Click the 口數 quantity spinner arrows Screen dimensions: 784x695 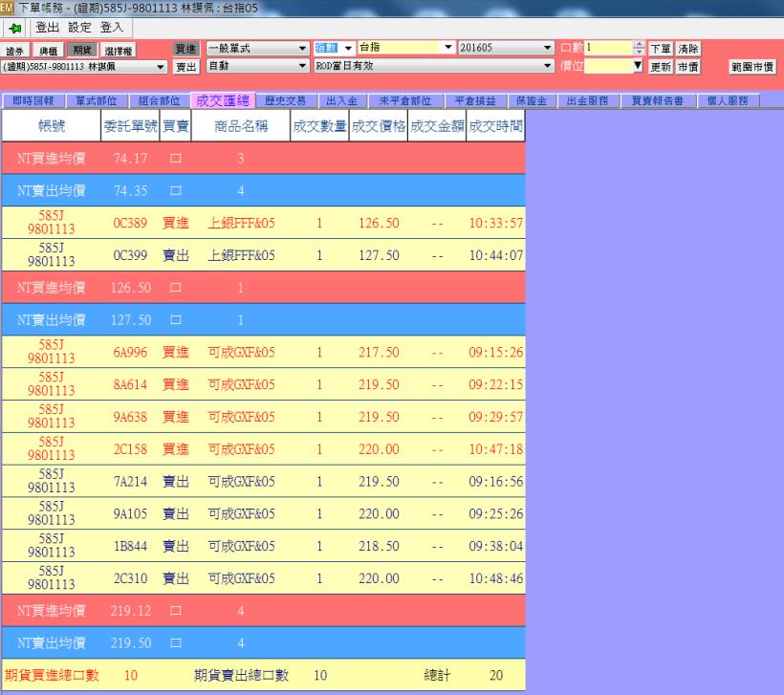[640, 48]
